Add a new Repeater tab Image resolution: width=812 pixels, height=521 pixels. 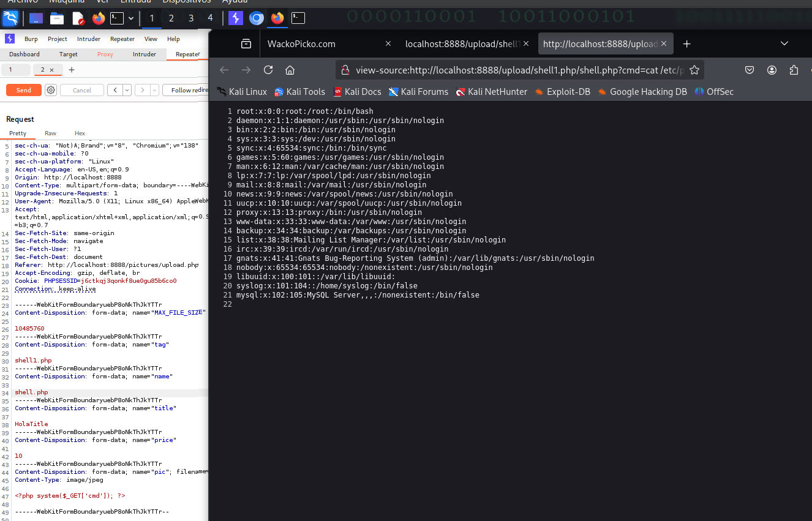pos(72,70)
